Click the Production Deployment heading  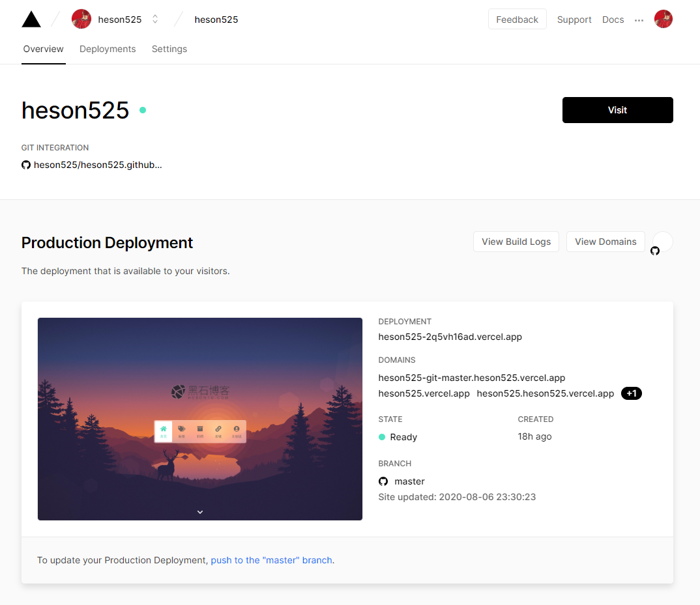(x=107, y=243)
